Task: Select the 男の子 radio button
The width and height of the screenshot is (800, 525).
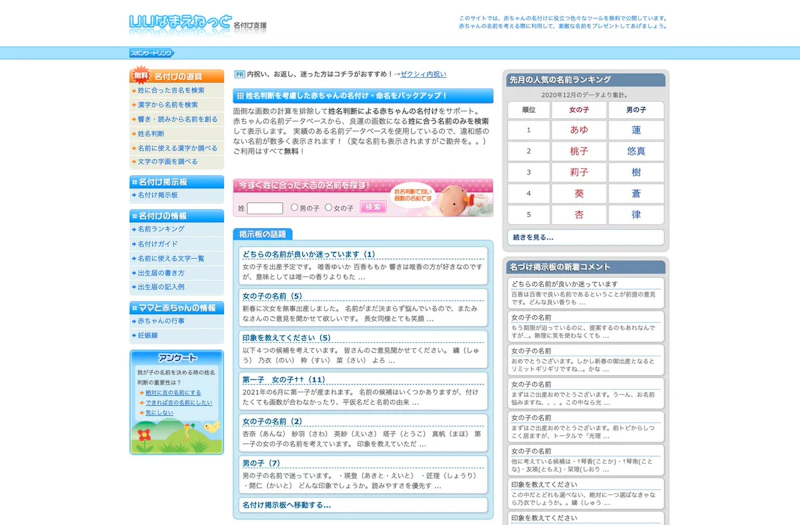Action: point(294,208)
